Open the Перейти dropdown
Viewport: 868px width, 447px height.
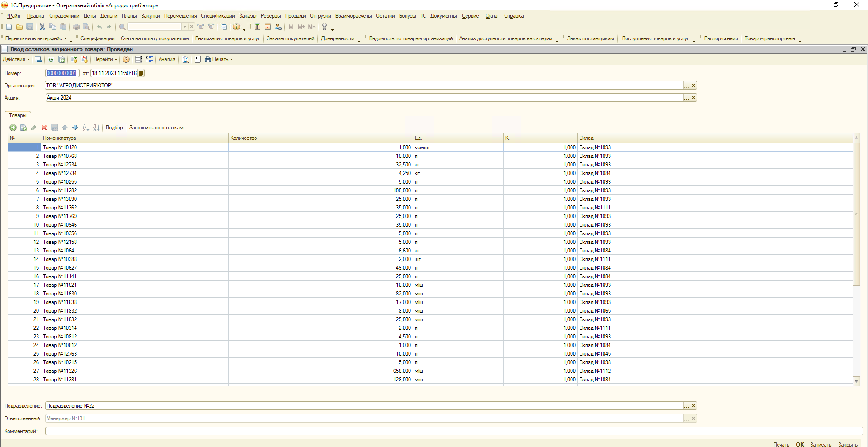tap(105, 60)
